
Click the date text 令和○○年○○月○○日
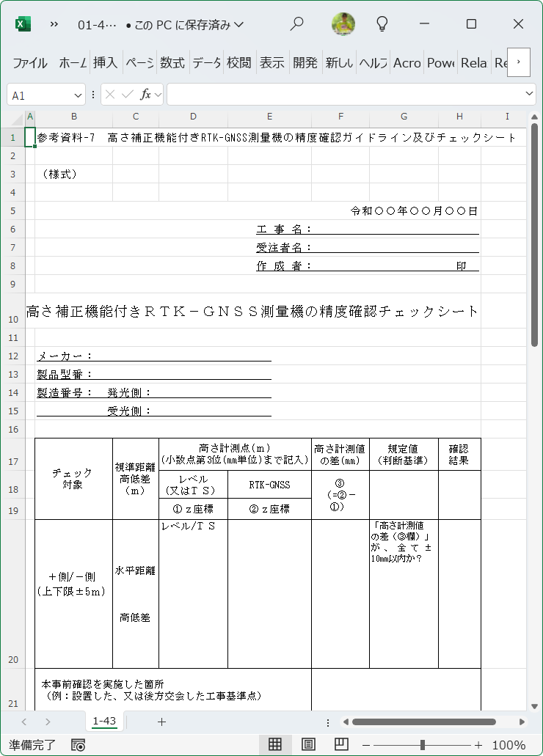[414, 210]
